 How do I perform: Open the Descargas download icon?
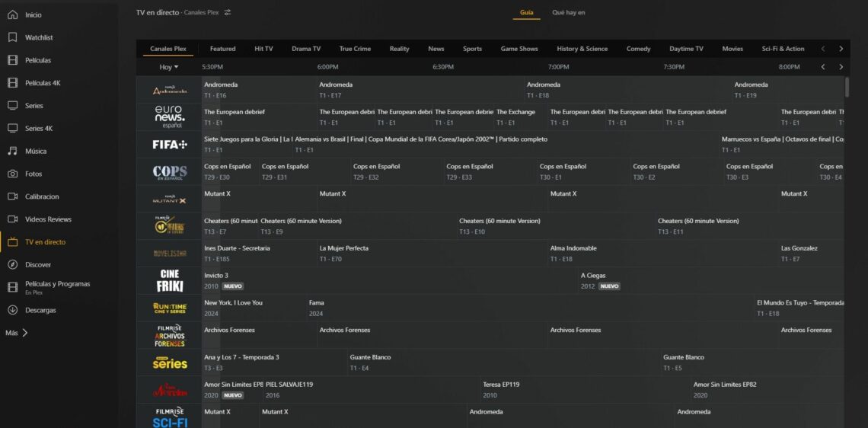point(12,310)
